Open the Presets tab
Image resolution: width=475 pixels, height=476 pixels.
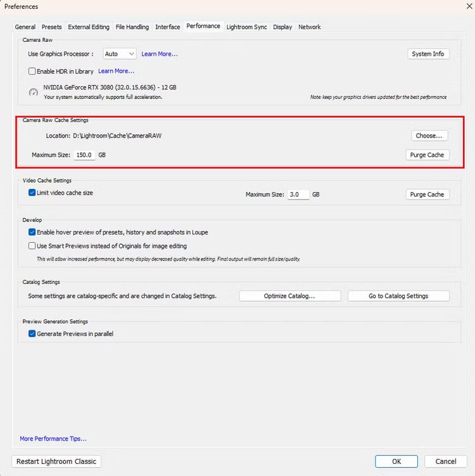pyautogui.click(x=51, y=27)
